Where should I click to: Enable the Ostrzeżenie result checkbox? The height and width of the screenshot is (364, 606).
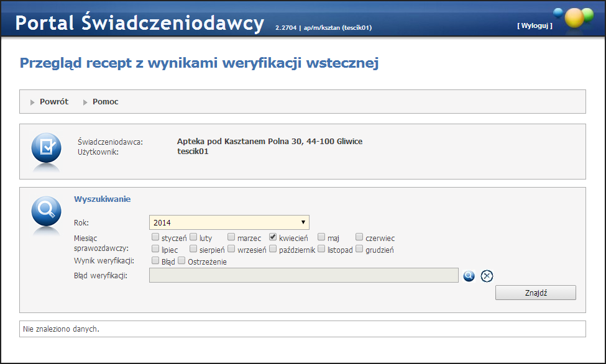(181, 260)
